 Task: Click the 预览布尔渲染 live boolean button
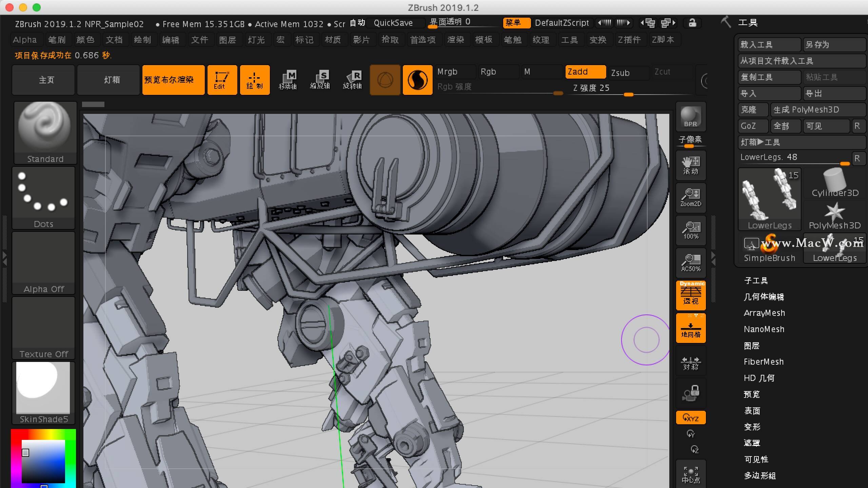[173, 80]
